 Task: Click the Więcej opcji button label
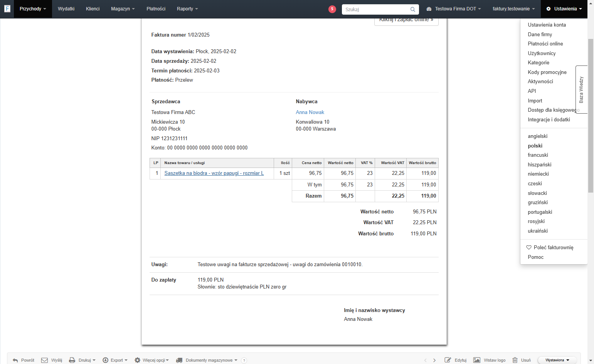tap(154, 361)
